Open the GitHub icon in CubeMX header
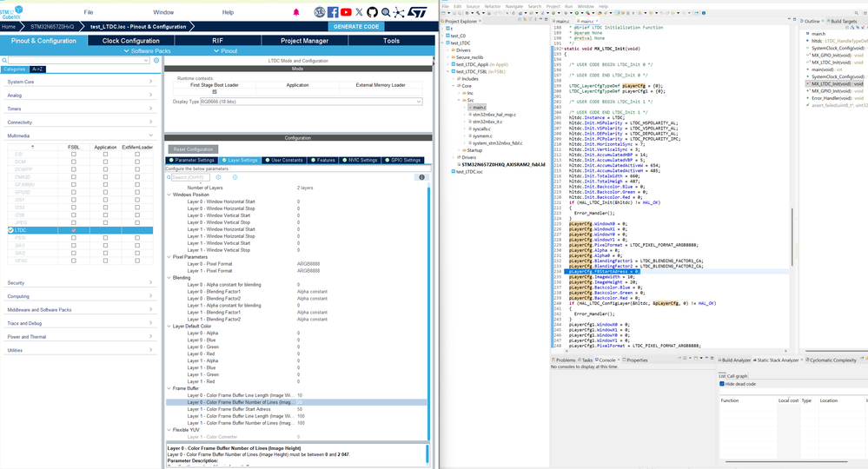 click(x=372, y=12)
